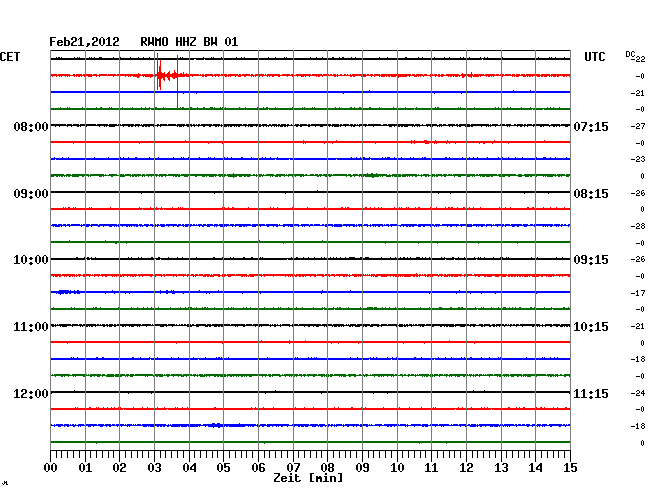Select minute 14 on the time axis
The image size is (650, 494).
(536, 467)
